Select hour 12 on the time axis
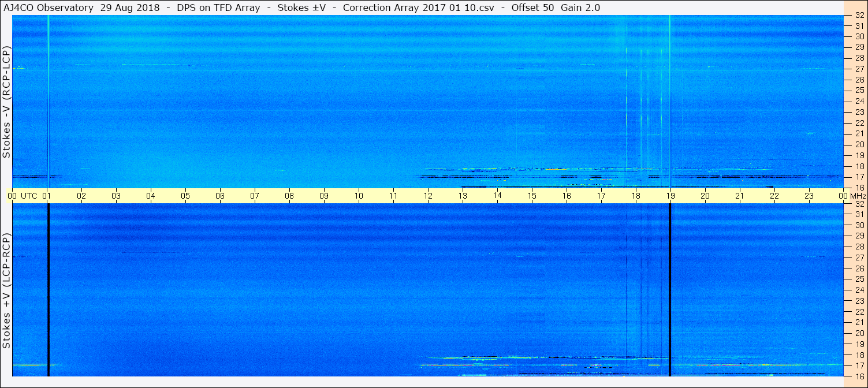 428,196
